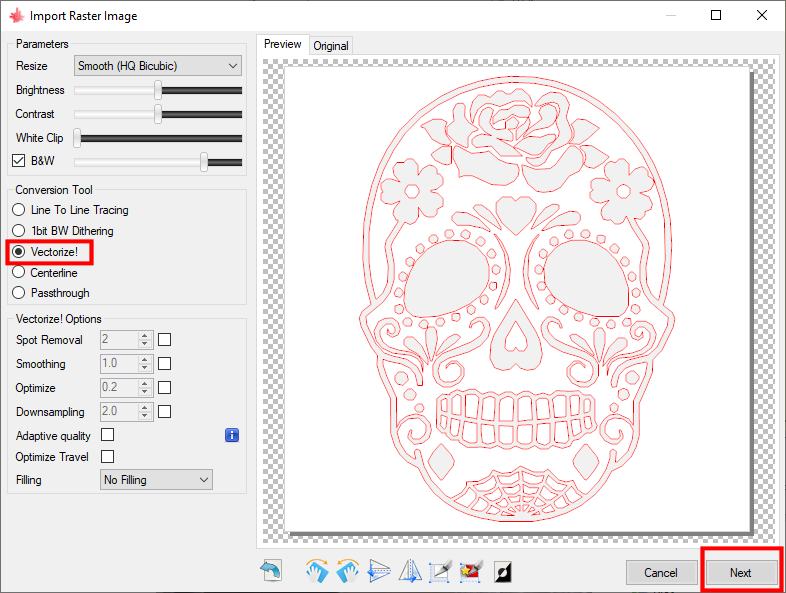Viewport: 786px width, 593px height.
Task: Uncheck the B&W checkbox
Action: 19,161
